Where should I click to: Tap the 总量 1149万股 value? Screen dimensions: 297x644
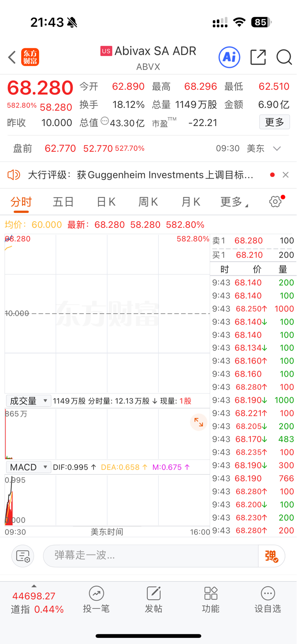point(196,104)
